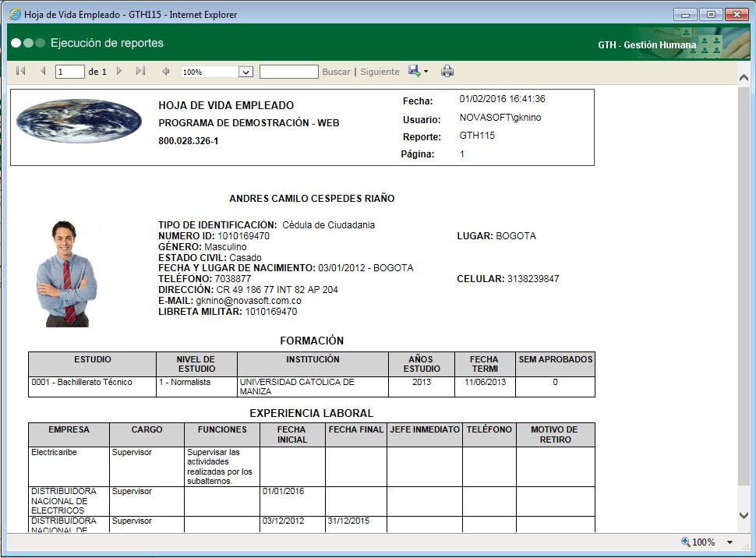Screen dimensions: 756x558
Task: Click the Buscar link
Action: [336, 72]
